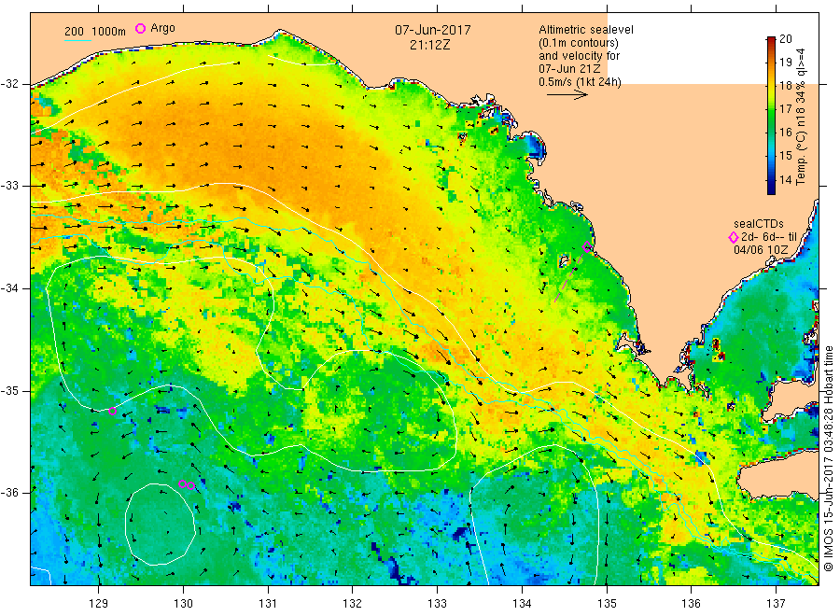Image resolution: width=840 pixels, height=616 pixels.
Task: Click the temperature color bar
Action: 772,115
